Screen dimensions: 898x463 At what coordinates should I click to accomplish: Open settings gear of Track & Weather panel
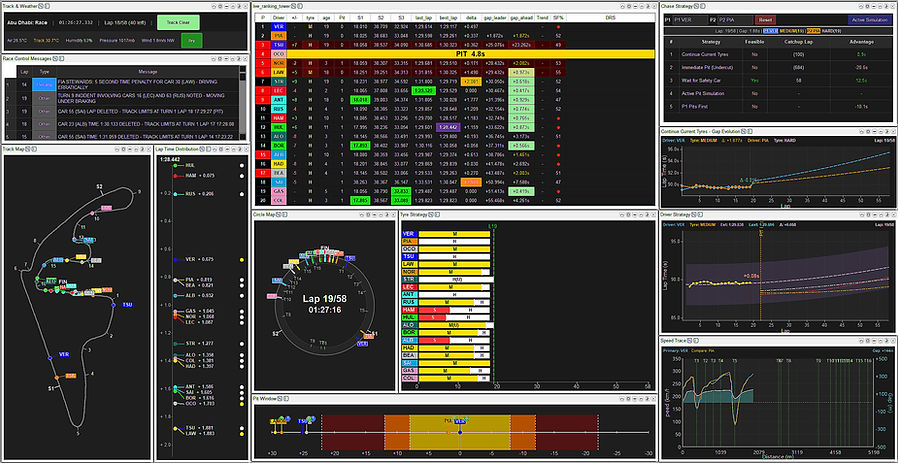[220, 6]
